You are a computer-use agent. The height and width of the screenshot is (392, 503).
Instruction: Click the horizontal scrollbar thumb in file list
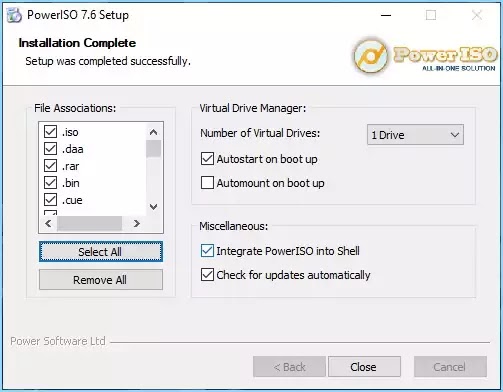[89, 223]
